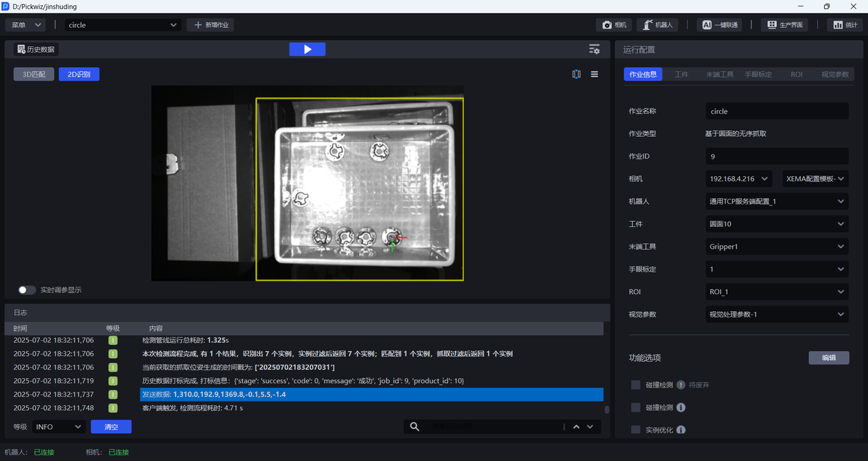Enable the deprecated collision detection (待废弃) checkbox
This screenshot has width=868, height=461.
click(635, 385)
